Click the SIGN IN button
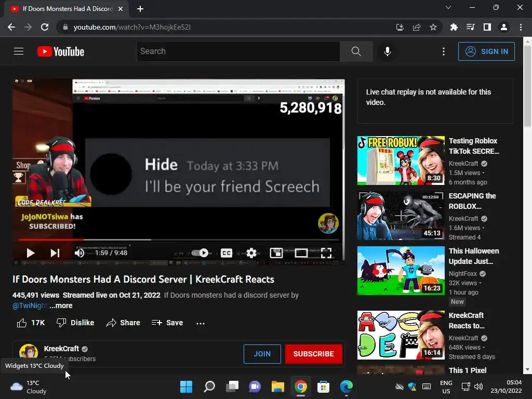The width and height of the screenshot is (532, 399). (486, 51)
